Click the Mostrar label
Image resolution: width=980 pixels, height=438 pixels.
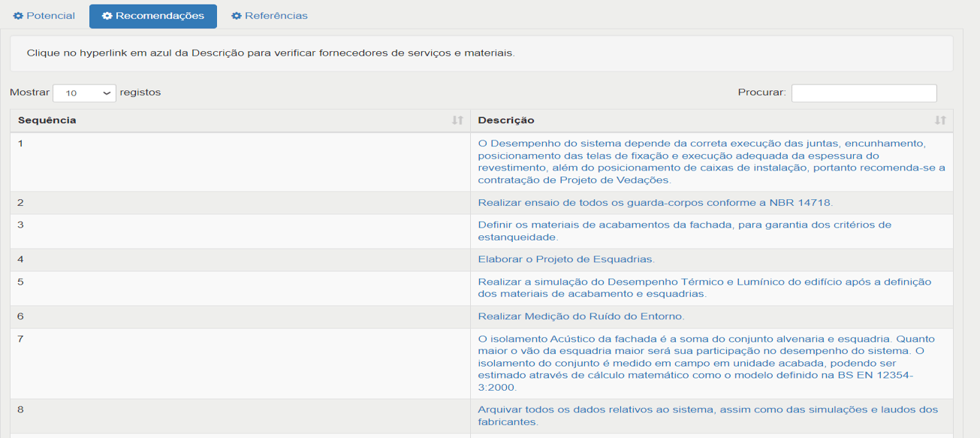pos(29,92)
